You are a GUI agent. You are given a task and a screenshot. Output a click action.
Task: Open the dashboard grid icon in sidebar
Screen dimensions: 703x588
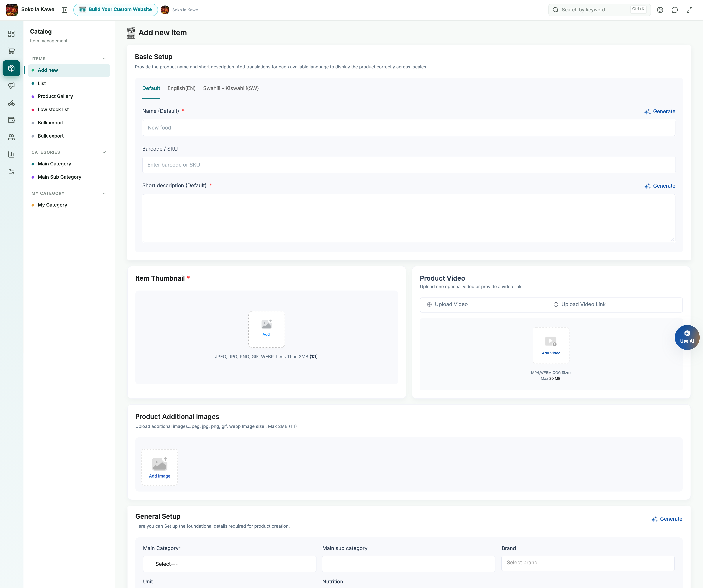click(11, 34)
